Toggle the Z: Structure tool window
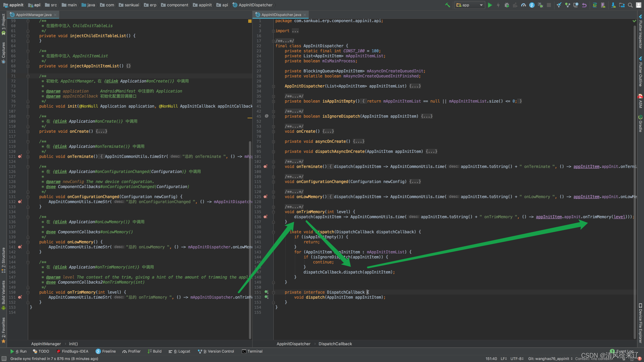This screenshot has width=644, height=362. [x=3, y=260]
